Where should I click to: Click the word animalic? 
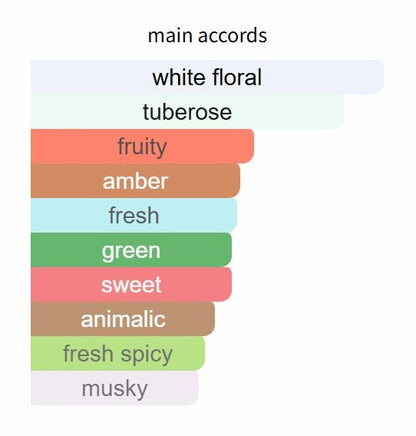(123, 319)
